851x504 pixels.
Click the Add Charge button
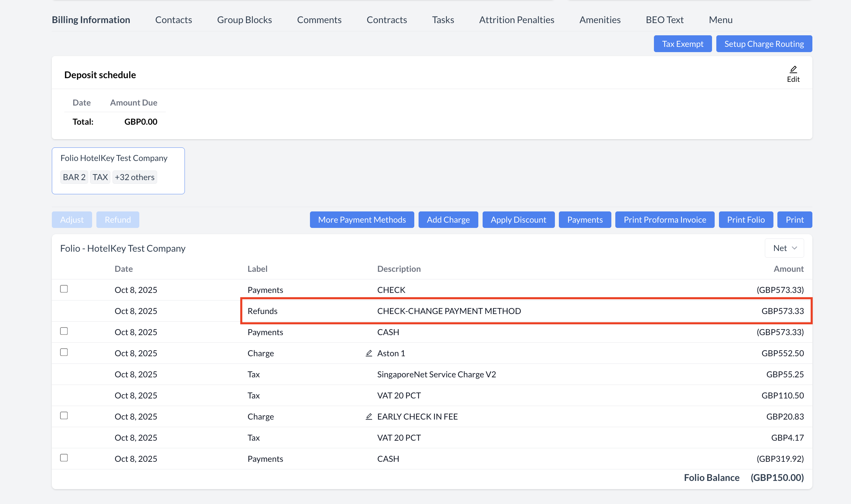tap(448, 220)
